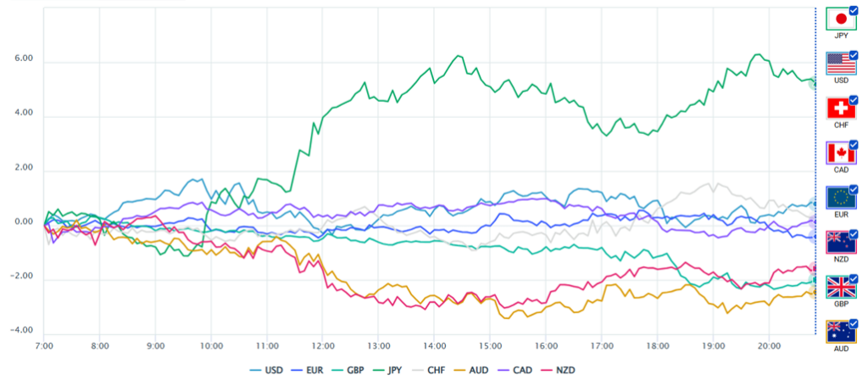Click the Union Jack GBP flag
This screenshot has height=386, width=868.
840,288
